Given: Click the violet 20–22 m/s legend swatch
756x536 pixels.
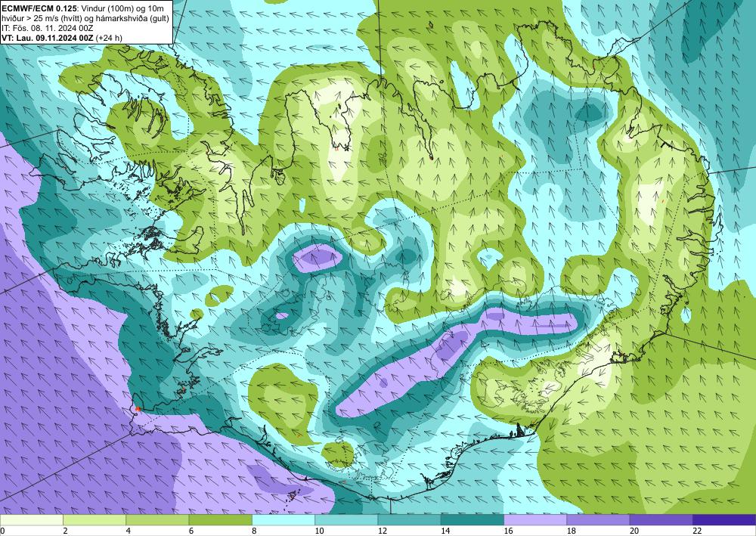Looking at the screenshot, I should point(661,520).
